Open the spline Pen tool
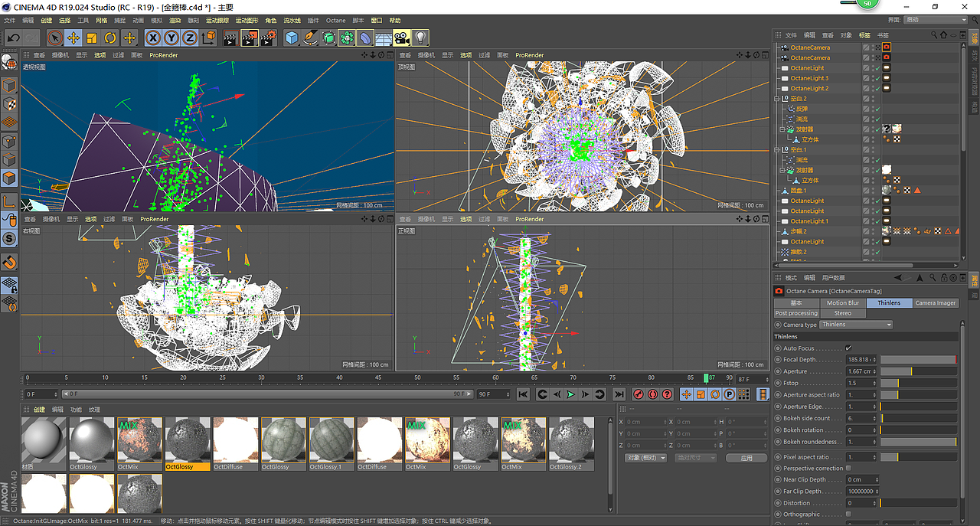Image resolution: width=980 pixels, height=526 pixels. (310, 38)
